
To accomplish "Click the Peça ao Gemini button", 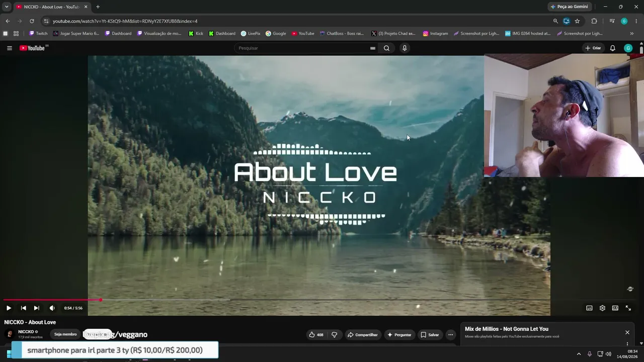I will point(570,7).
